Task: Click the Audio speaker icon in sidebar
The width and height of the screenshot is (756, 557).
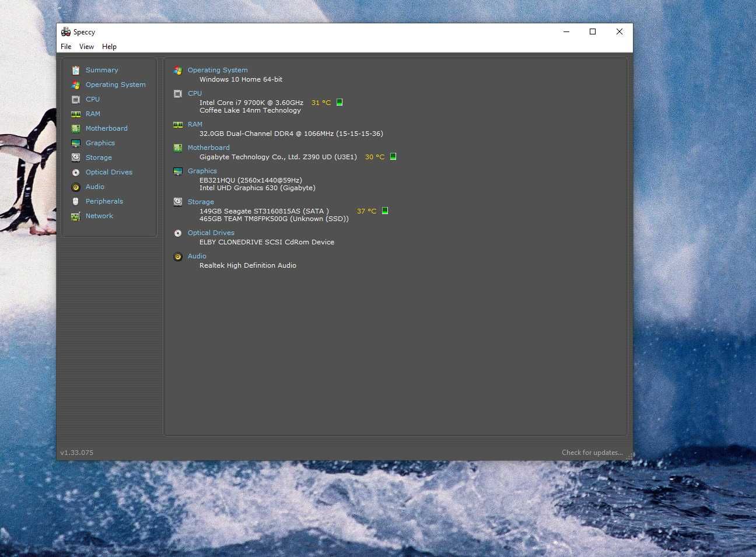Action: tap(75, 187)
